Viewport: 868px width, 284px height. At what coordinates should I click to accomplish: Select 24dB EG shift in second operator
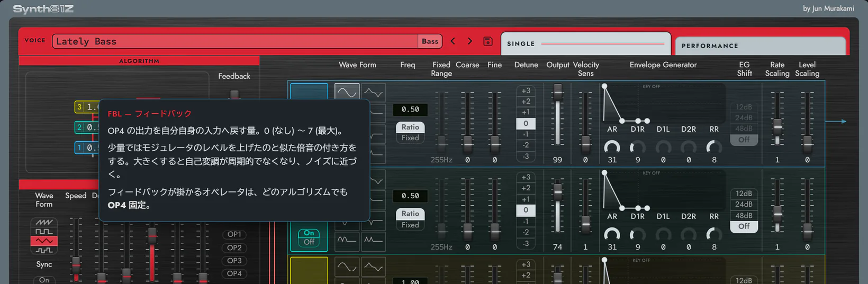coord(744,204)
